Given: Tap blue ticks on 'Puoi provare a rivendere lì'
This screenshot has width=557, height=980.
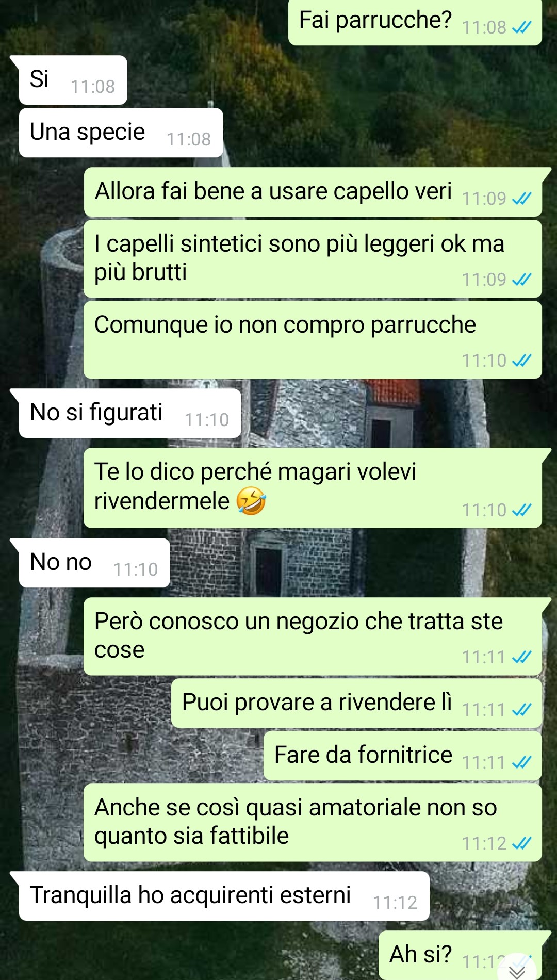Looking at the screenshot, I should 521,709.
